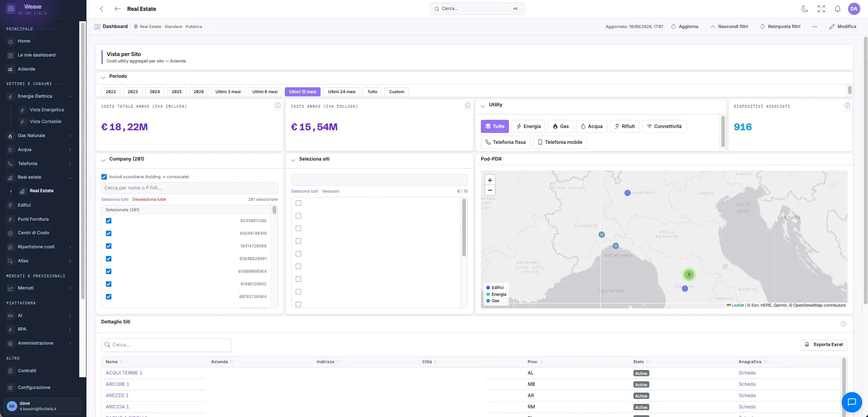Screen dimensions: 868x417
Task: Open fullscreen expand icon in top bar
Action: point(821,9)
